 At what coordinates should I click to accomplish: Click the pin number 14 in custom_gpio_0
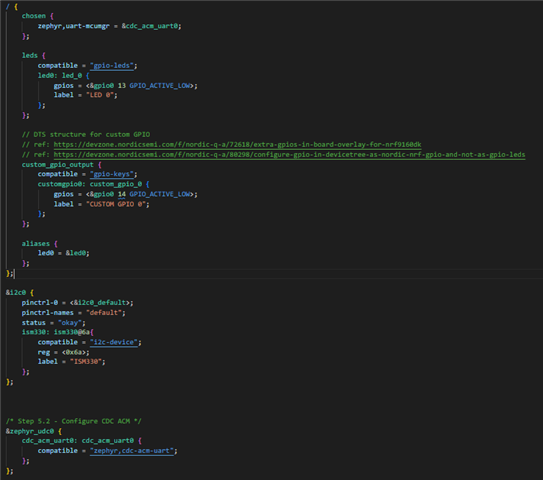point(122,194)
